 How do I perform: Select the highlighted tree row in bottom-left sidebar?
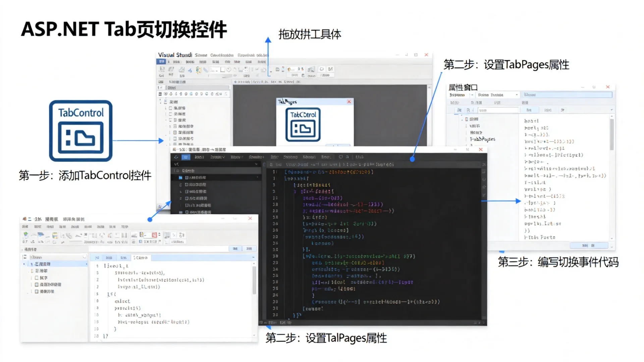(x=55, y=264)
